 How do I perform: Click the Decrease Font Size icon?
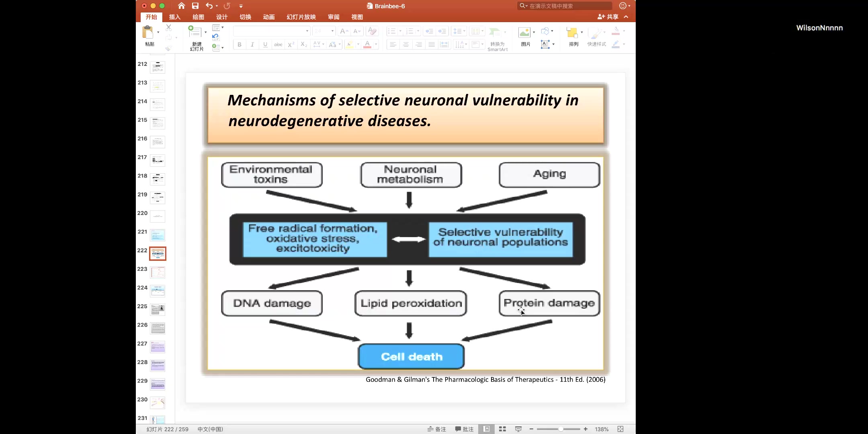click(357, 31)
